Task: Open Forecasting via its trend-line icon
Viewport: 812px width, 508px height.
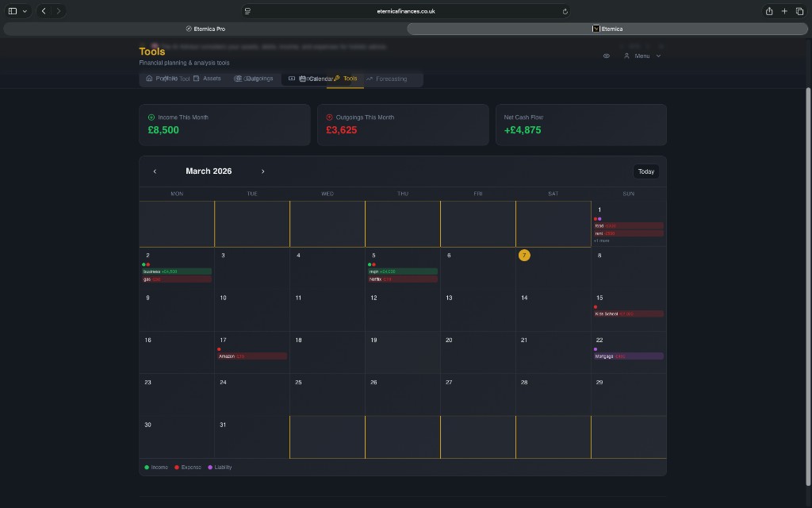Action: coord(370,79)
